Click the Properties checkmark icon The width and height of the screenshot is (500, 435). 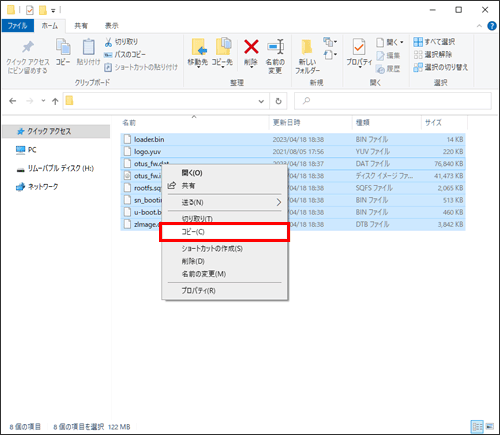359,47
